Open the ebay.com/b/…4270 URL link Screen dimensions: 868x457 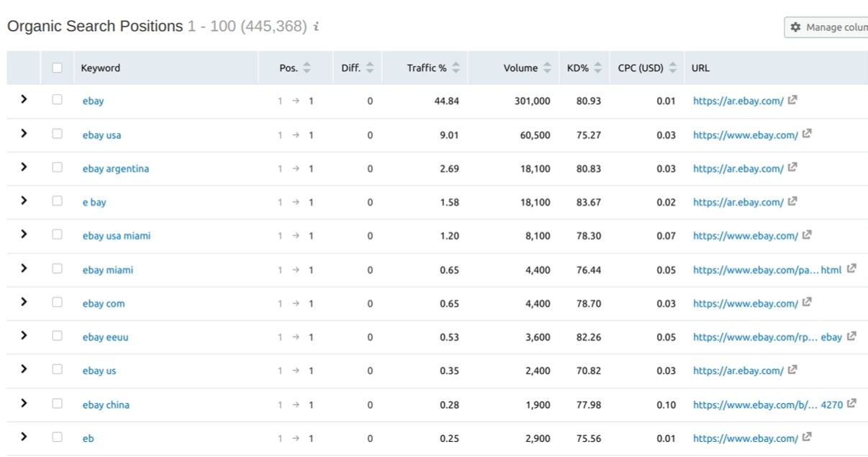[768, 405]
